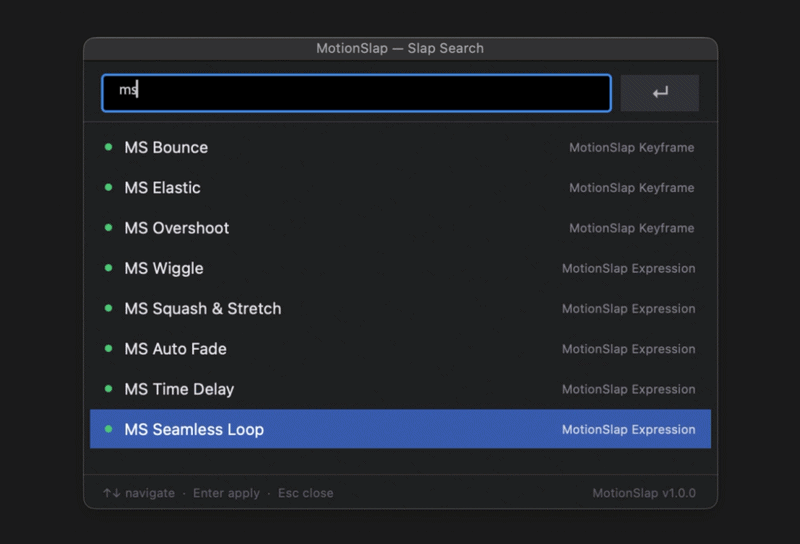Click MotionSlap Expression label on MS Time Delay row

coord(629,389)
